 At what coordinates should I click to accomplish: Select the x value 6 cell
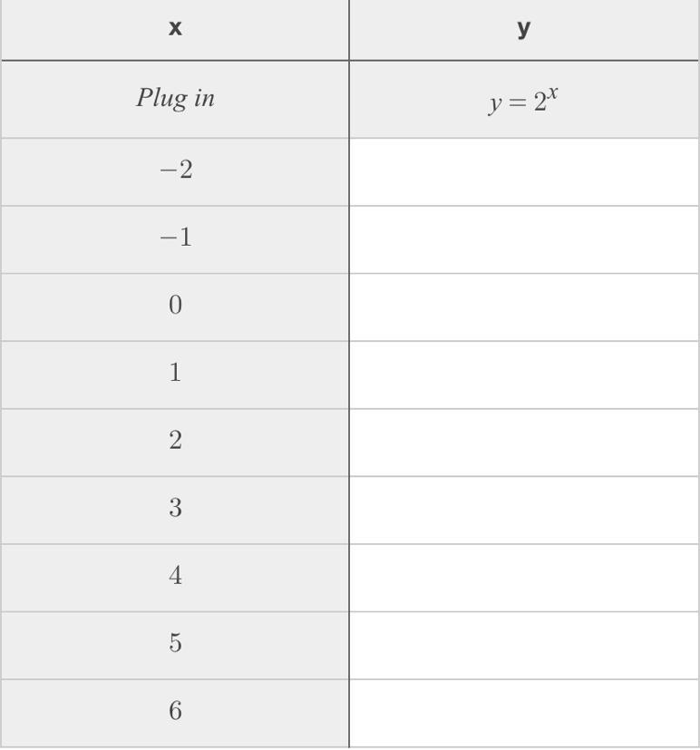click(x=175, y=711)
